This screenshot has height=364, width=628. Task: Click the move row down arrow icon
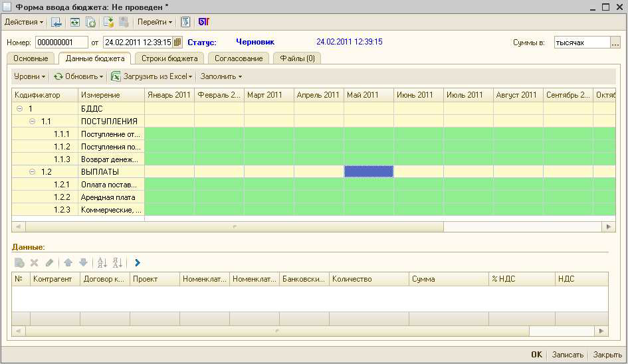83,263
